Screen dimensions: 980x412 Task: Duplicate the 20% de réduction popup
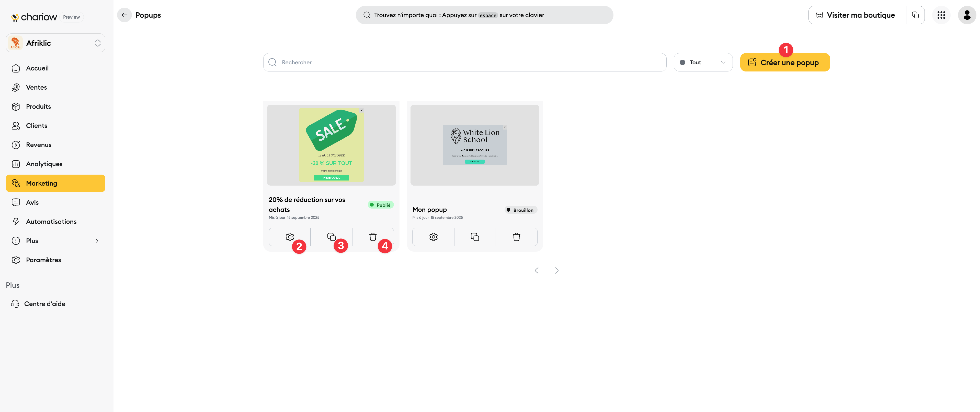tap(331, 237)
